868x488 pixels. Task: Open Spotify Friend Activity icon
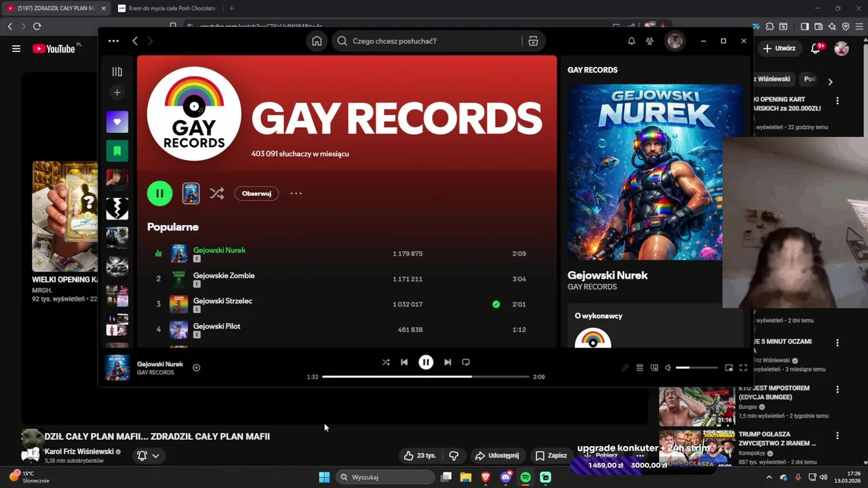coord(650,41)
